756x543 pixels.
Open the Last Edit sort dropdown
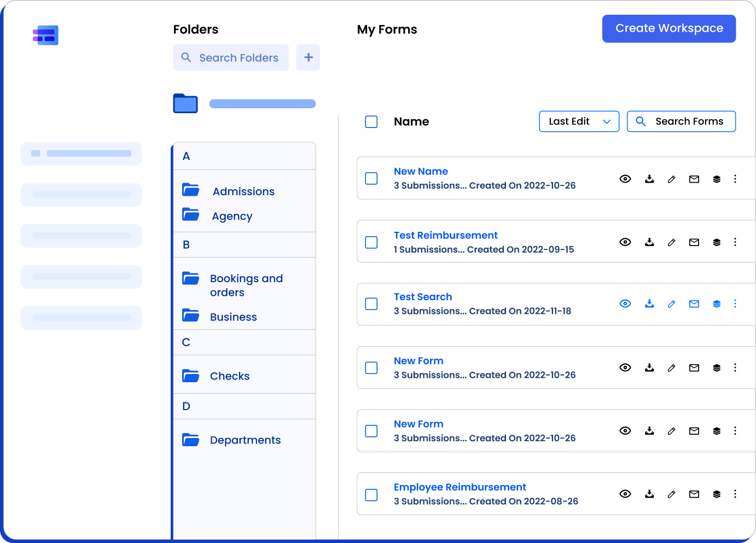click(579, 121)
